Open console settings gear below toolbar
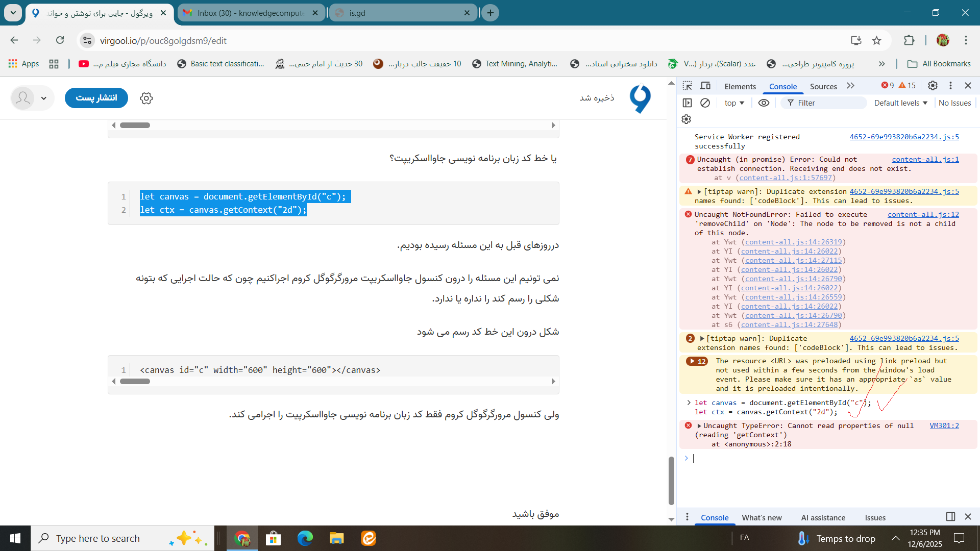The width and height of the screenshot is (980, 551). tap(687, 119)
